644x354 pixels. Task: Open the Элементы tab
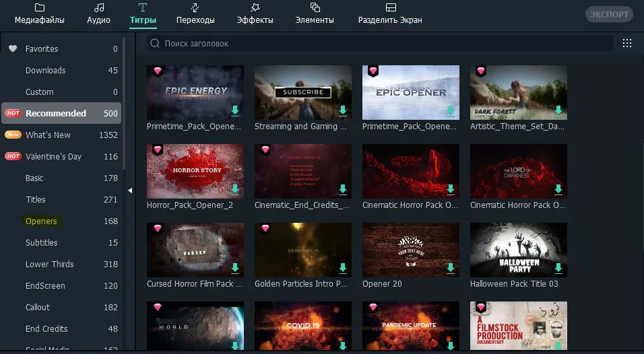315,14
